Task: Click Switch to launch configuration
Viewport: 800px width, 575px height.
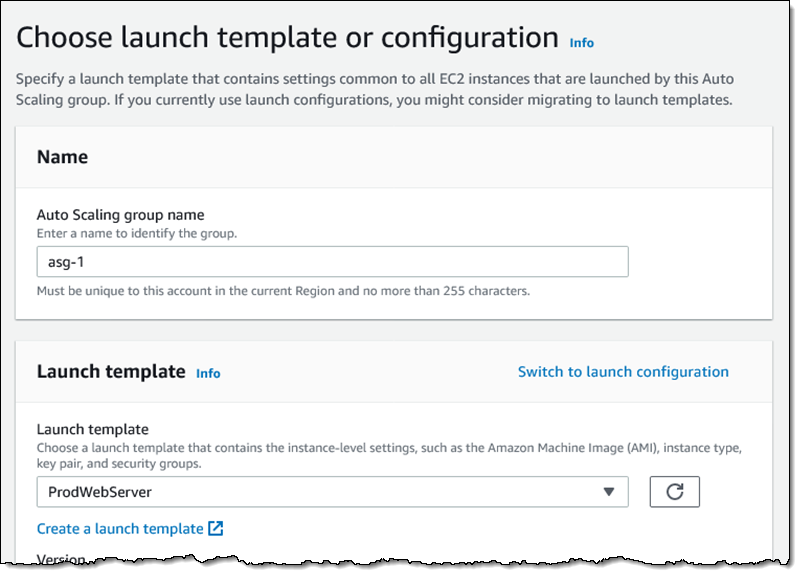Action: (623, 372)
